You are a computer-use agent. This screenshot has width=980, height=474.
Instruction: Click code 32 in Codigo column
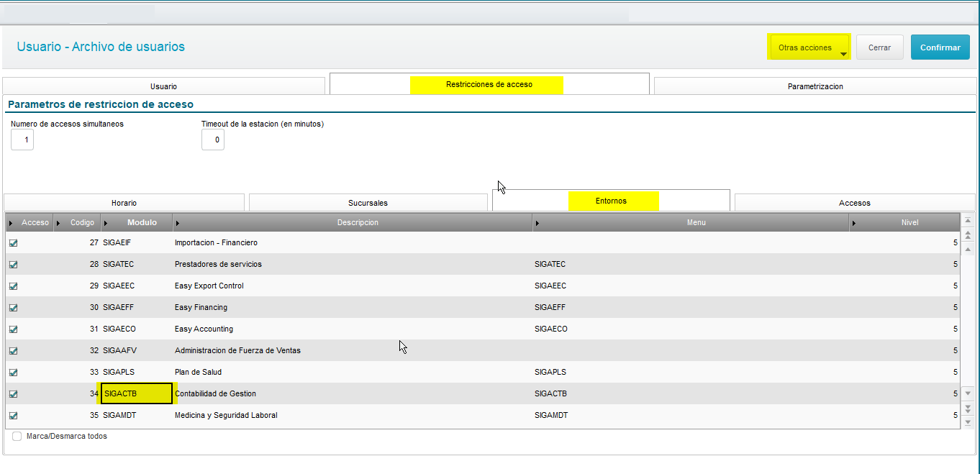(94, 350)
